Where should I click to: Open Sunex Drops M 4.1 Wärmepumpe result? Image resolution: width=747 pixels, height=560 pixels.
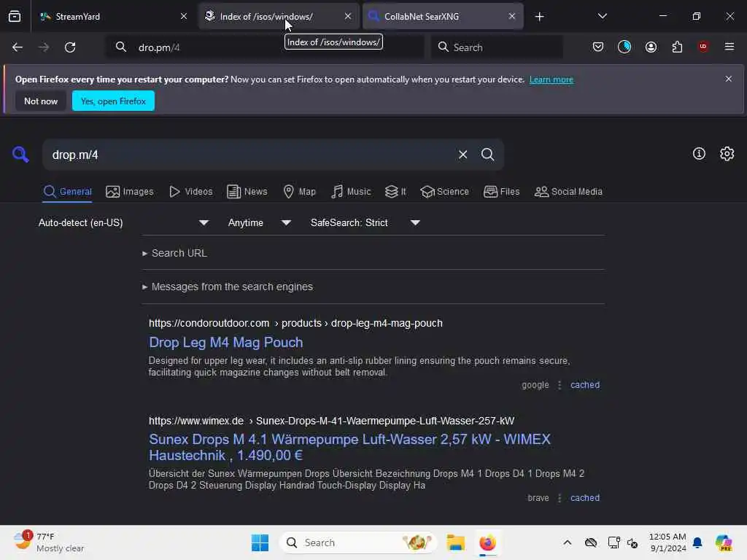pyautogui.click(x=349, y=447)
